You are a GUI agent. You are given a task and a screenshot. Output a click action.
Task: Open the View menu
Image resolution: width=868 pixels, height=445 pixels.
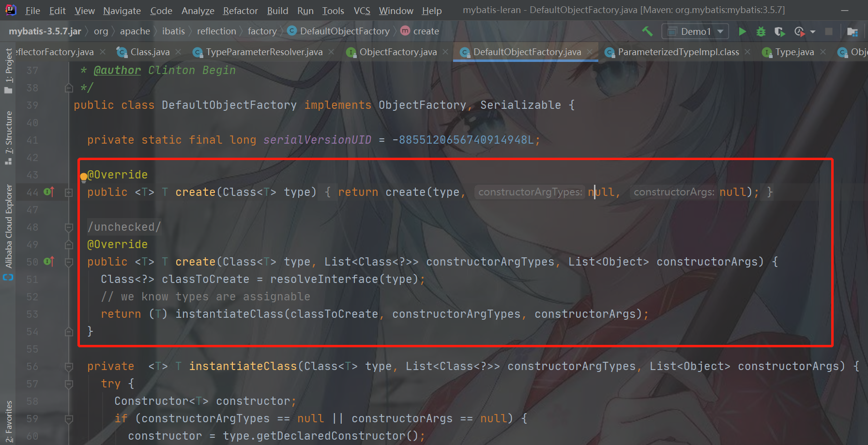click(85, 11)
